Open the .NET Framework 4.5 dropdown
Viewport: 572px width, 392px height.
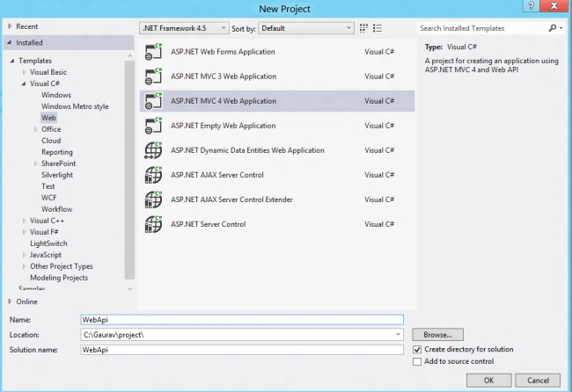184,28
